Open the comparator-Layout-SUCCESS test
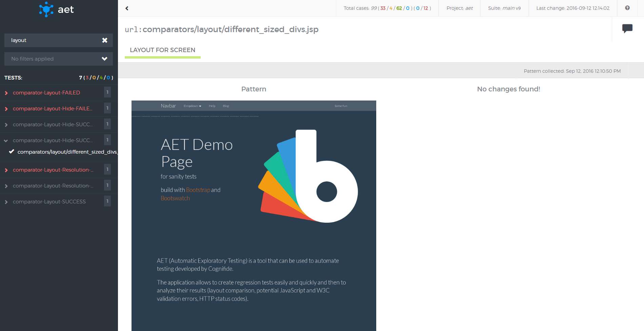 [x=49, y=202]
